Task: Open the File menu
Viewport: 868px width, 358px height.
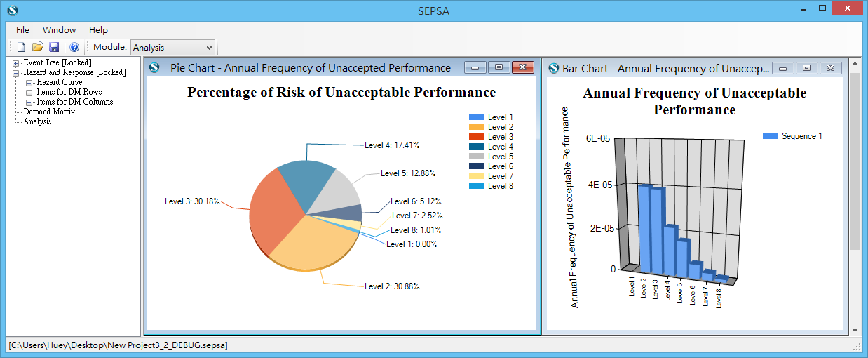Action: pos(22,30)
